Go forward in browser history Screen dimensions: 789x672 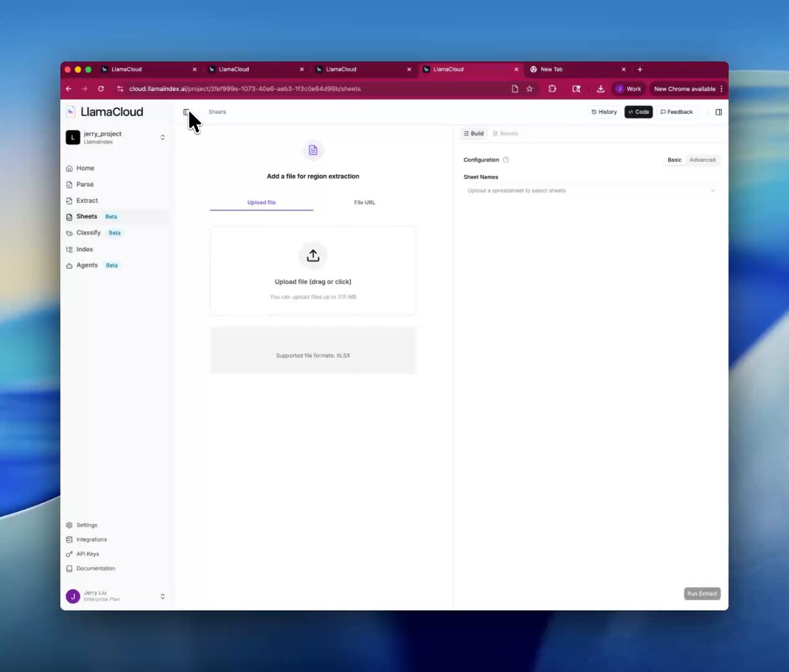[x=84, y=89]
